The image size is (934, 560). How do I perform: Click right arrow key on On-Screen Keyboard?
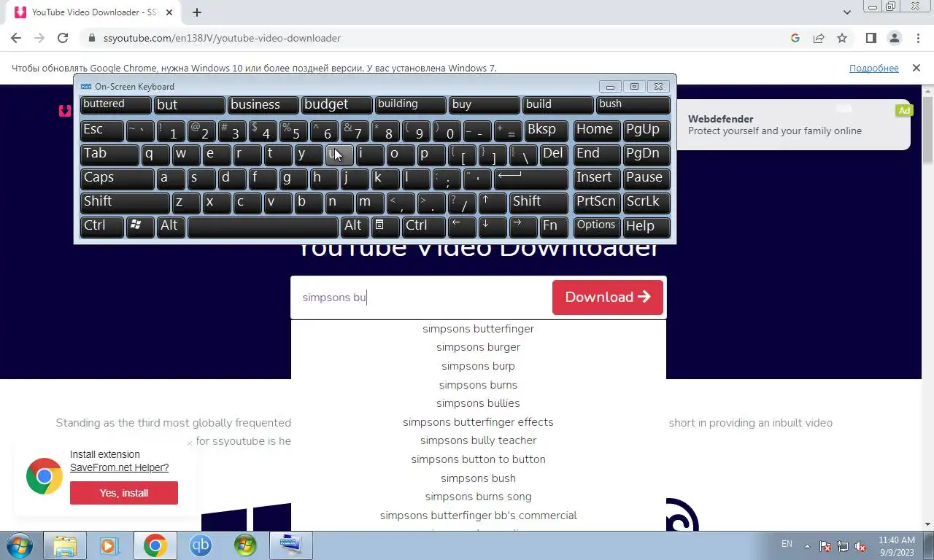[x=523, y=226]
